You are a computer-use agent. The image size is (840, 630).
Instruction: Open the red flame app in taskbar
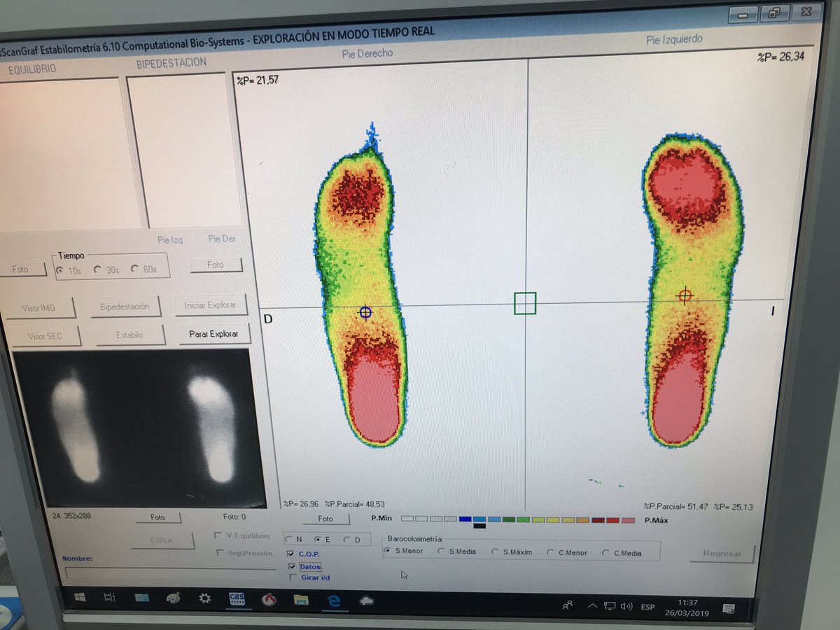268,600
